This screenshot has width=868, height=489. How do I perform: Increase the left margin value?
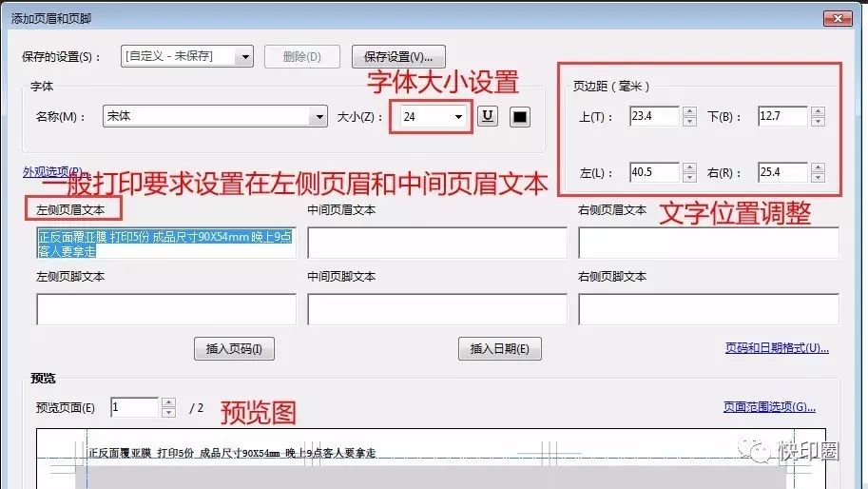pyautogui.click(x=689, y=167)
